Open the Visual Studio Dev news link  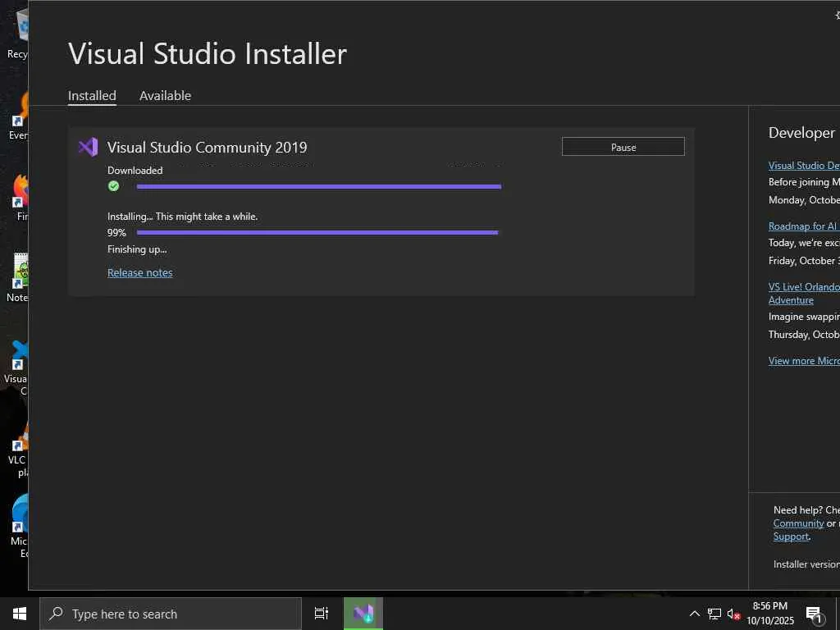coord(804,166)
